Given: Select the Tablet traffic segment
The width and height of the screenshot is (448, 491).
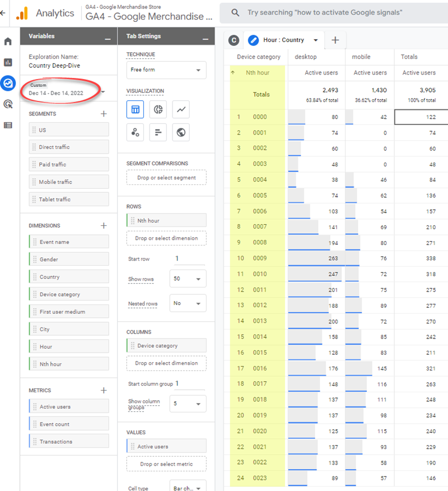Looking at the screenshot, I should click(69, 199).
